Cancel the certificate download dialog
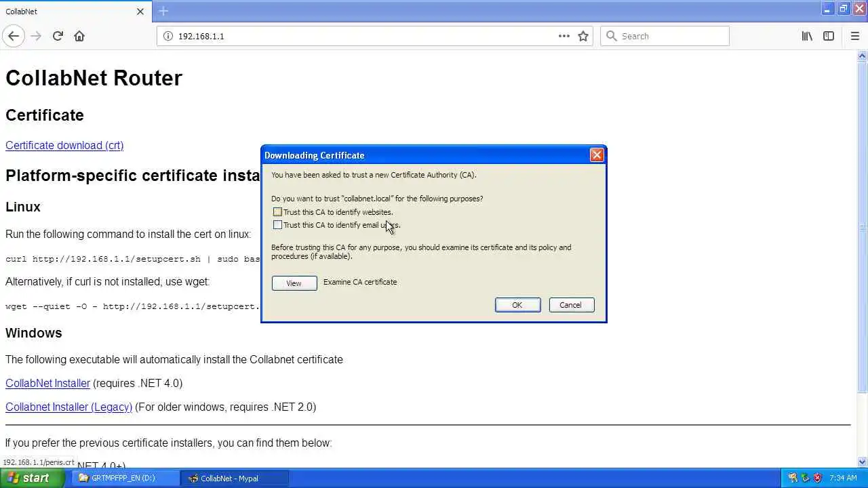Image resolution: width=868 pixels, height=488 pixels. pos(571,305)
